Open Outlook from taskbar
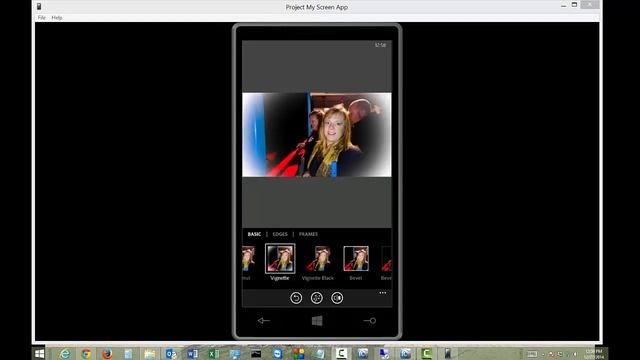 [171, 354]
